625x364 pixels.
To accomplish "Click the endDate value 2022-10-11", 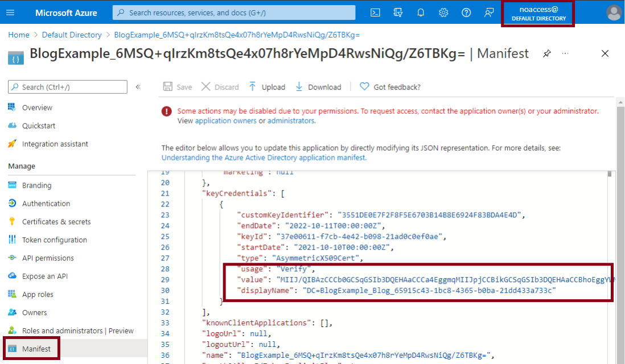I will pyautogui.click(x=333, y=226).
